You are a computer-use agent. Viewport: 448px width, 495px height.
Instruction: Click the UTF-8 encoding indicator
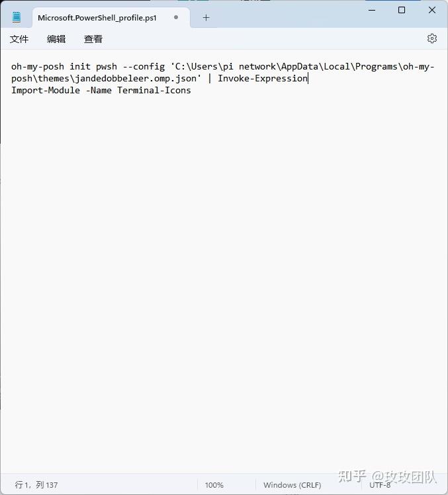(380, 485)
